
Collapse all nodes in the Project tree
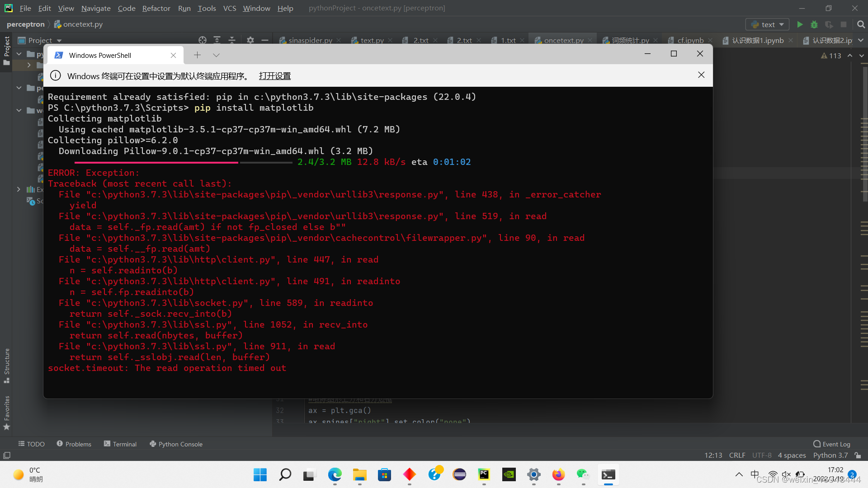click(x=232, y=40)
